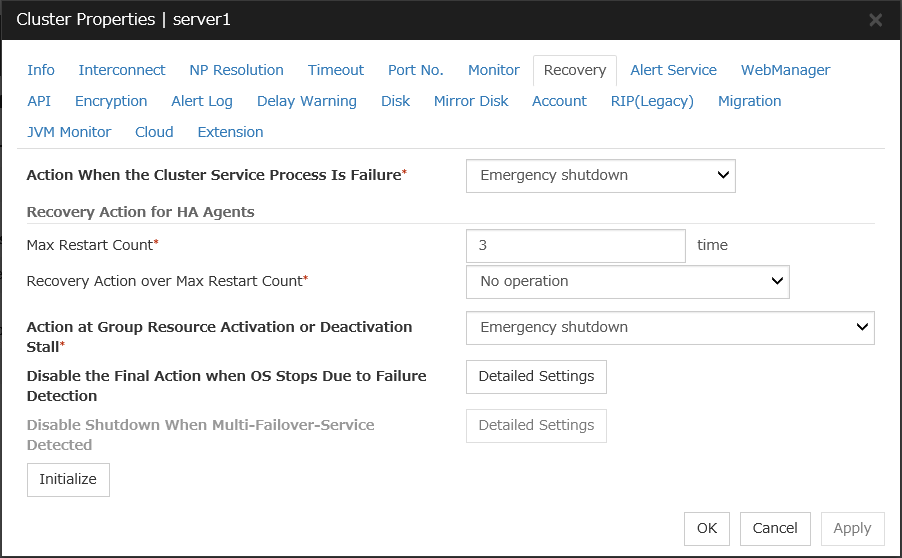Switch to the Encryption tab
Image resolution: width=902 pixels, height=558 pixels.
coord(111,101)
